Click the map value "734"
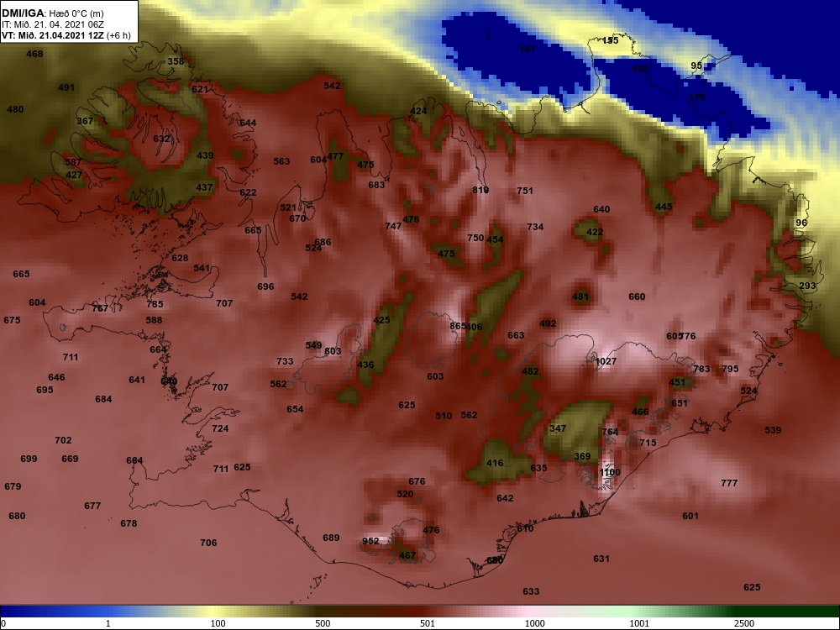This screenshot has height=630, width=840. [x=535, y=227]
